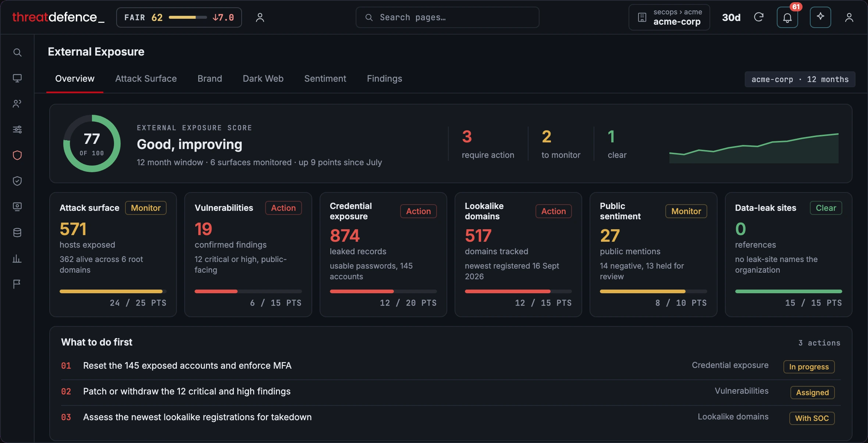Image resolution: width=868 pixels, height=443 pixels.
Task: Change the 30d time range selector
Action: 731,17
